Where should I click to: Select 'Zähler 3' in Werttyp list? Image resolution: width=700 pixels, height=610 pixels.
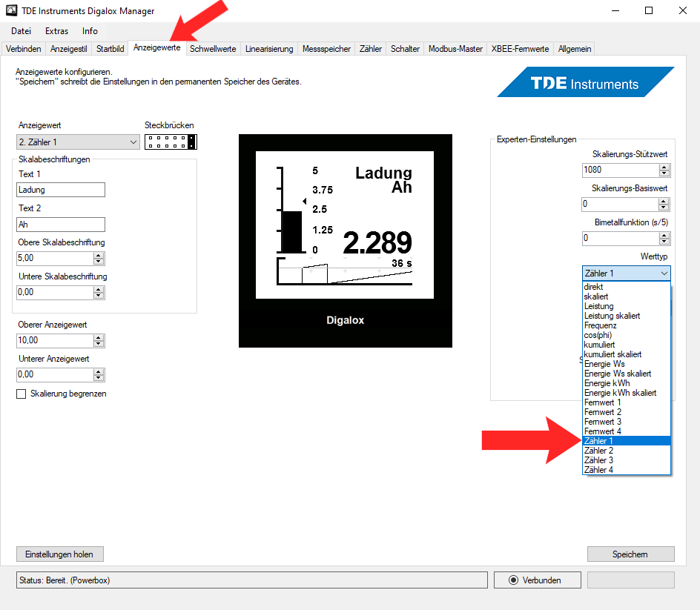[627, 460]
